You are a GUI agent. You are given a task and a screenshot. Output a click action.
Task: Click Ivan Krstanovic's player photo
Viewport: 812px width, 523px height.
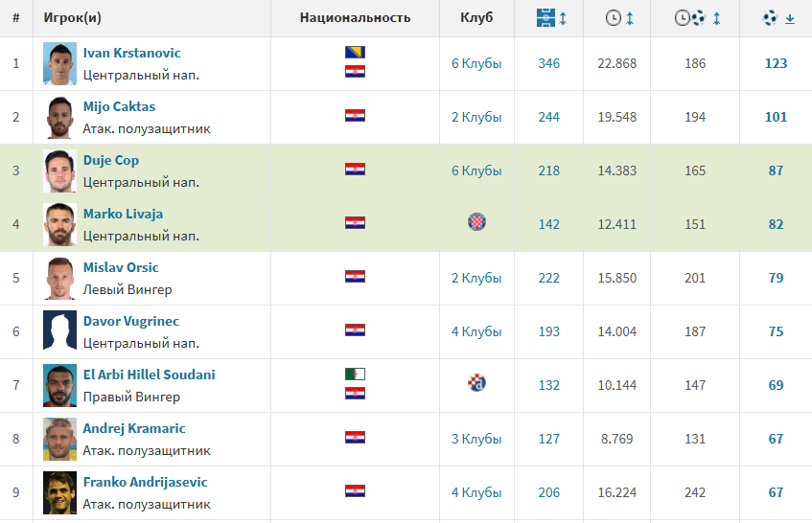click(x=59, y=63)
